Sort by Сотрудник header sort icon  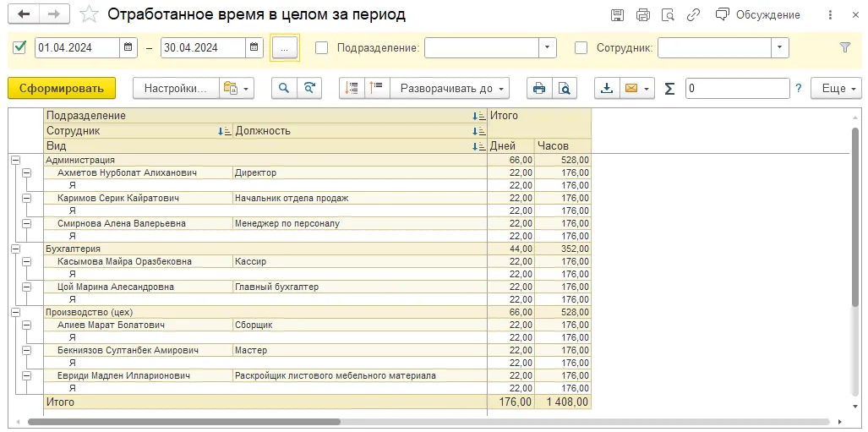225,131
